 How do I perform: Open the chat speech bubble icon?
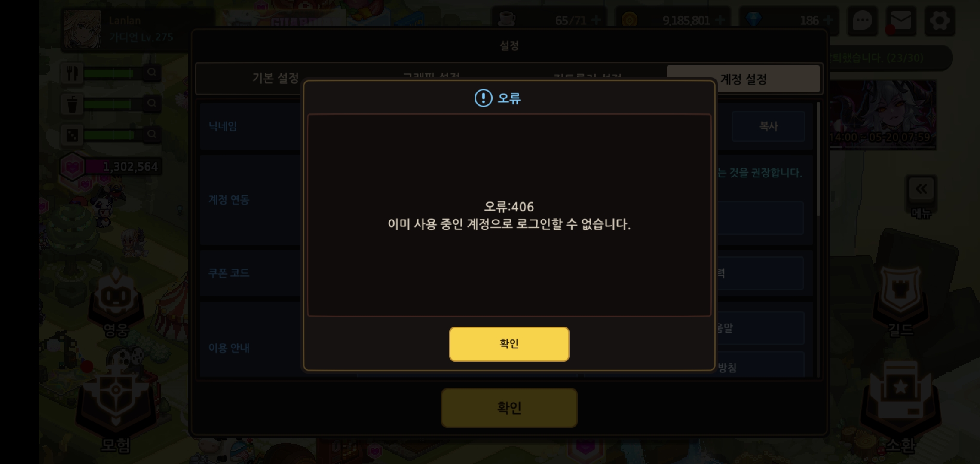click(862, 21)
